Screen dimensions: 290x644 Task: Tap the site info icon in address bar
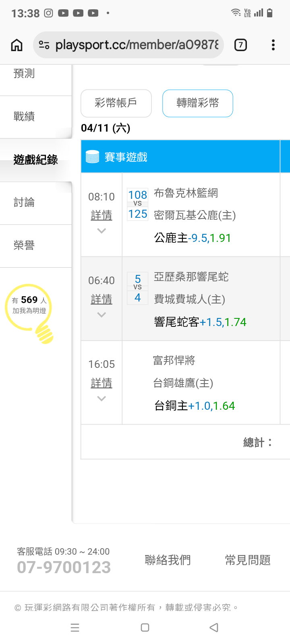click(44, 45)
